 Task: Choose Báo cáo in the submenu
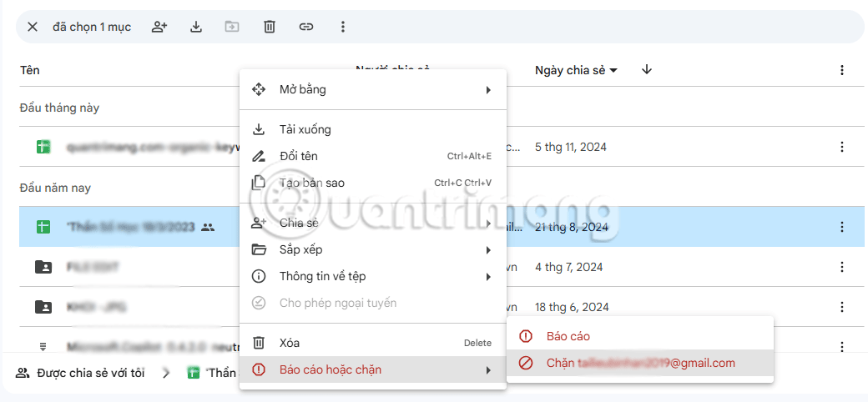(x=639, y=336)
